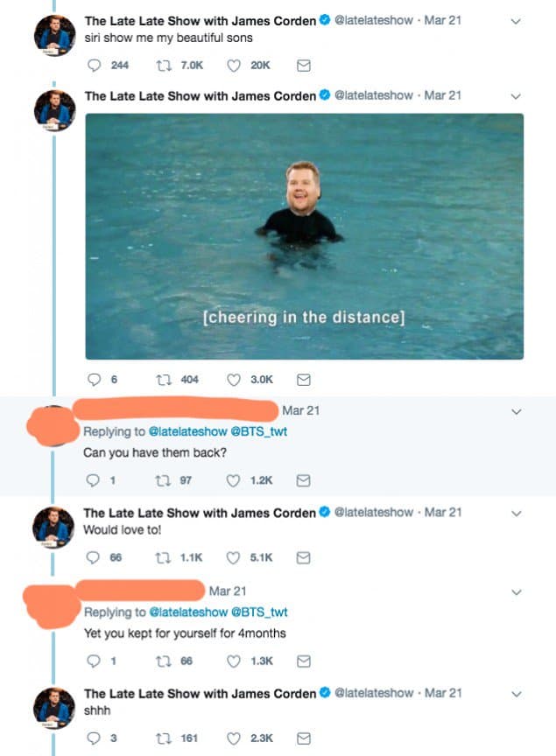Open the Mar 21 timestamp on the "shhh" tweet
Screen dimensions: 556x756
443,693
